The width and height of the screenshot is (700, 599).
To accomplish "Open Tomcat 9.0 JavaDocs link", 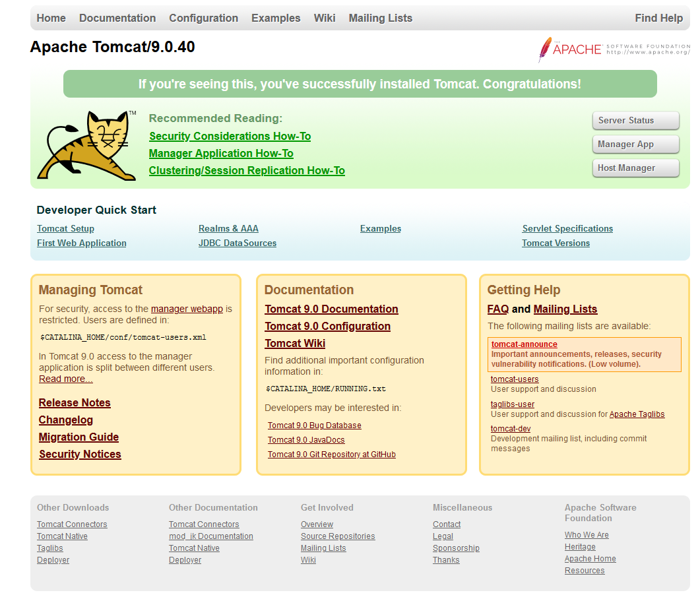I will (x=306, y=439).
